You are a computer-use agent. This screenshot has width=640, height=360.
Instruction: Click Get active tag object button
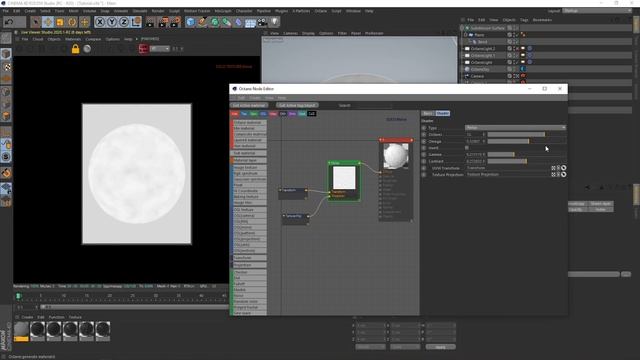[x=297, y=105]
